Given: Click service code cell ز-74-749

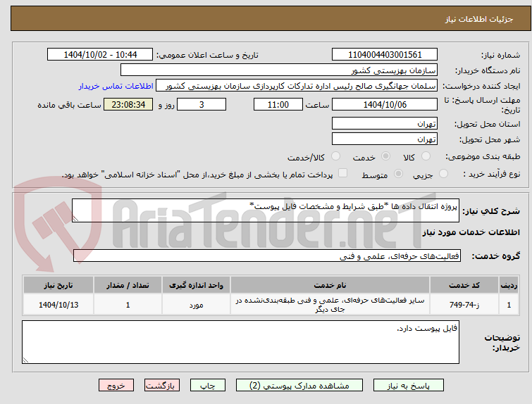Looking at the screenshot, I should click(464, 305).
